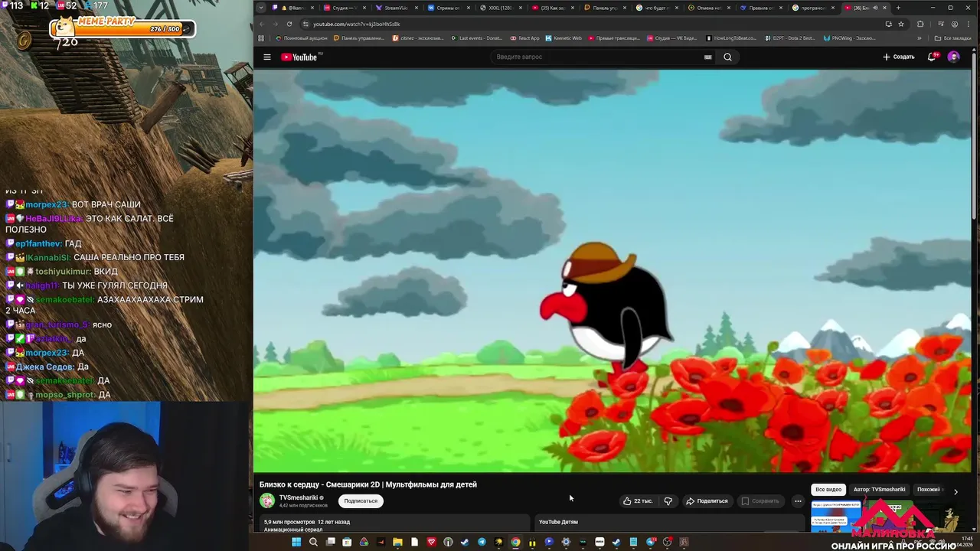Click the Подписаться subscribe button
980x551 pixels.
(361, 501)
